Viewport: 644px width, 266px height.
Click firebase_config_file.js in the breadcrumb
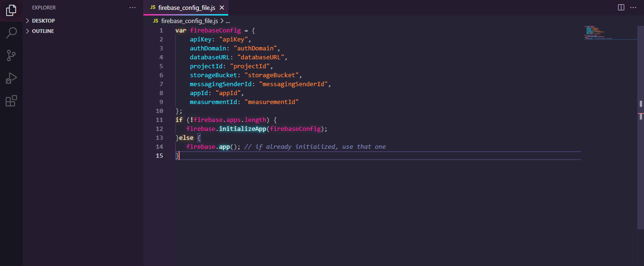189,21
